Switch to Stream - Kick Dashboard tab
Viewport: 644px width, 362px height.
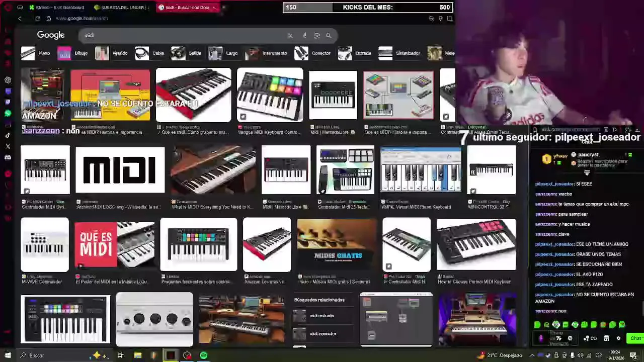click(x=57, y=8)
